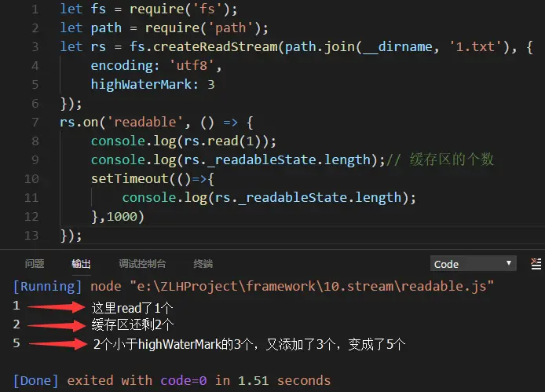Click output value 5 in the output panel
The height and width of the screenshot is (392, 545).
(16, 343)
